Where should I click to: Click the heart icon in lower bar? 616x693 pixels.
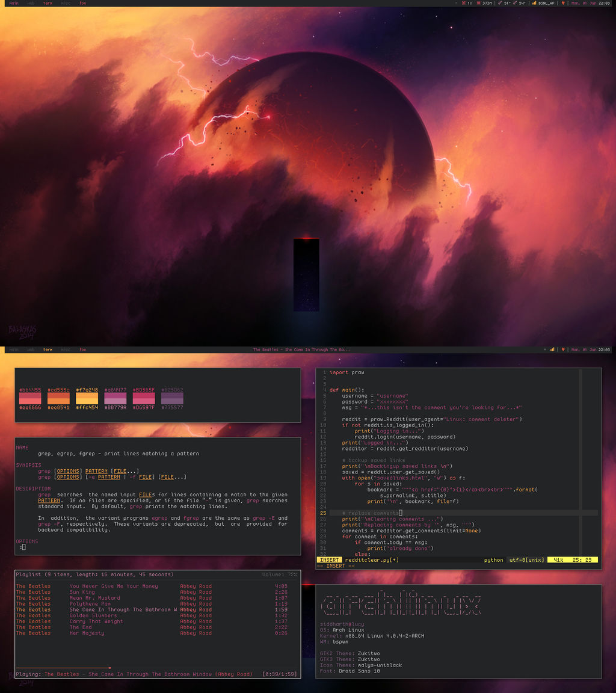tap(563, 350)
